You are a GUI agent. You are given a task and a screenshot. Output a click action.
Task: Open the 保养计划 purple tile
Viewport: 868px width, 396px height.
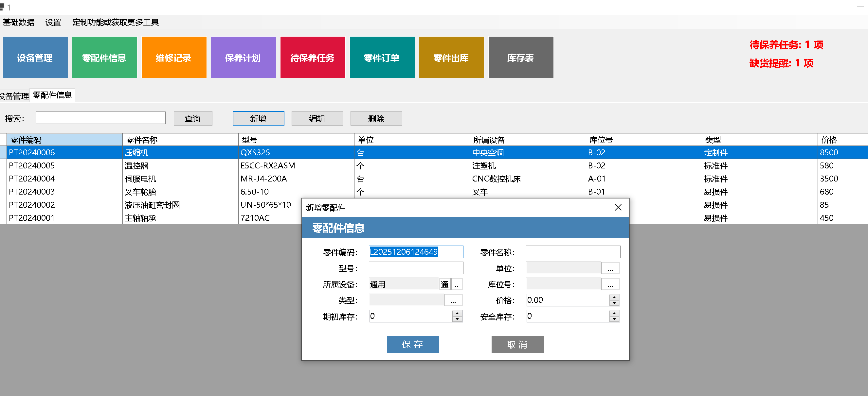(x=243, y=58)
